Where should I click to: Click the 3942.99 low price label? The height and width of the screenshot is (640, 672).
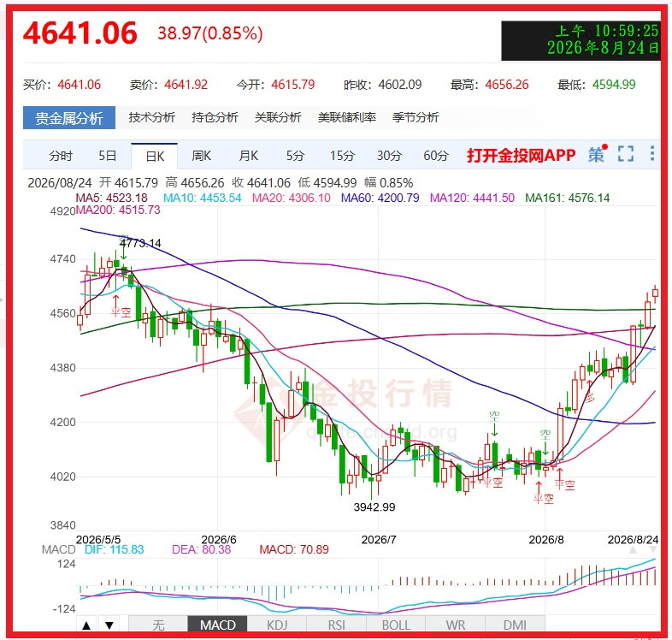tap(374, 507)
